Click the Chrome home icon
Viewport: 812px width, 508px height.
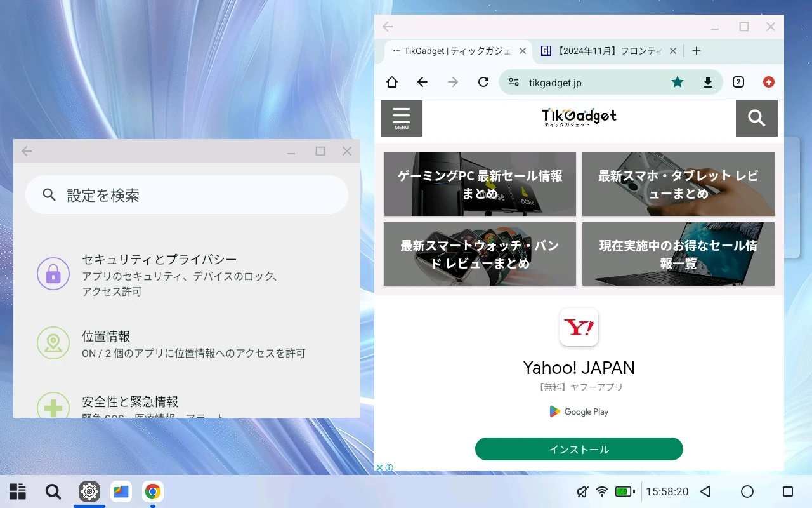(392, 82)
